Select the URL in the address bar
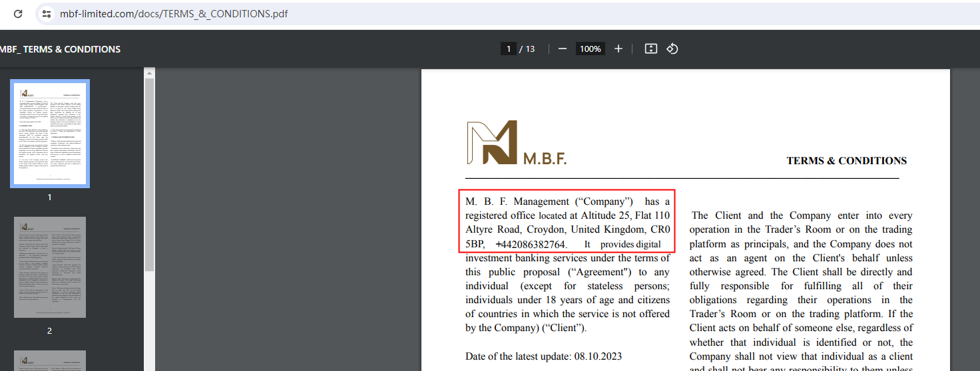Image resolution: width=980 pixels, height=371 pixels. coord(174,13)
